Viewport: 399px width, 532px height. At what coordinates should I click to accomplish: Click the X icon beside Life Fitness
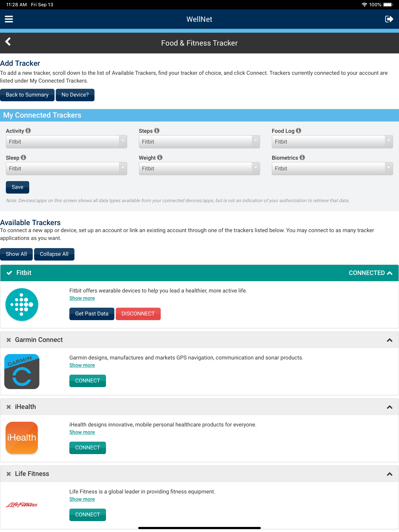click(9, 474)
